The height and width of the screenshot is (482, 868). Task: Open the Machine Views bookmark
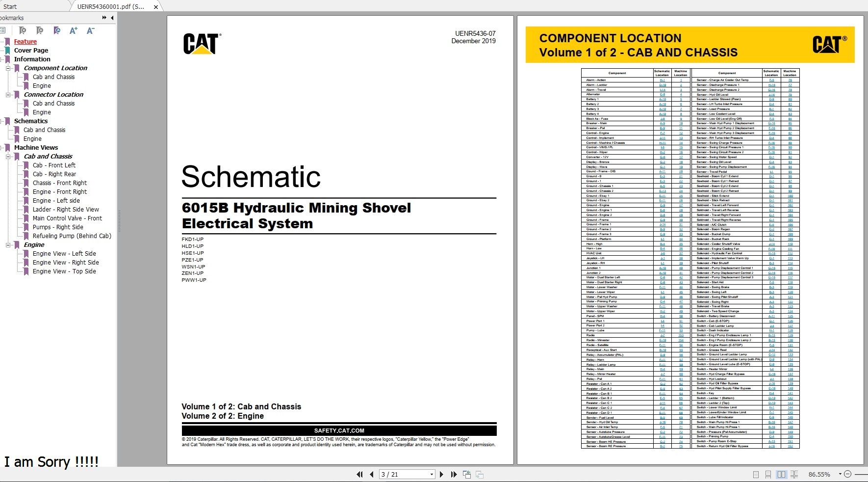[x=36, y=148]
